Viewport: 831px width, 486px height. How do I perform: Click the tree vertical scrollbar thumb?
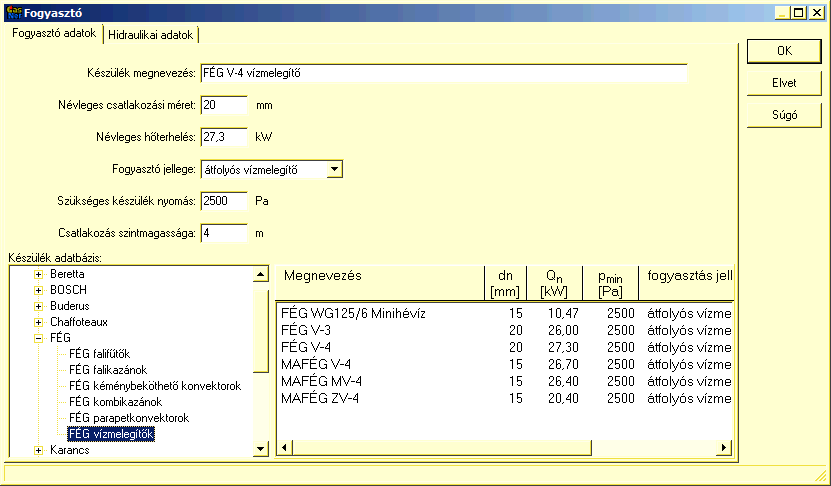pos(260,331)
